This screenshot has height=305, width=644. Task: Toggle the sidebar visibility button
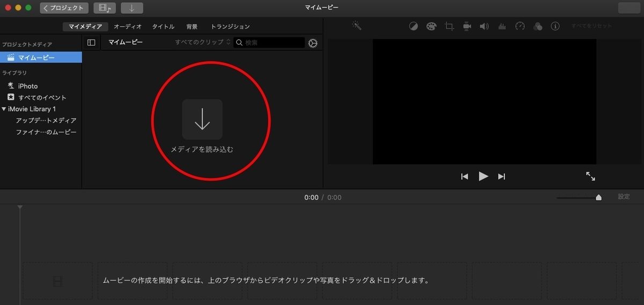point(91,42)
